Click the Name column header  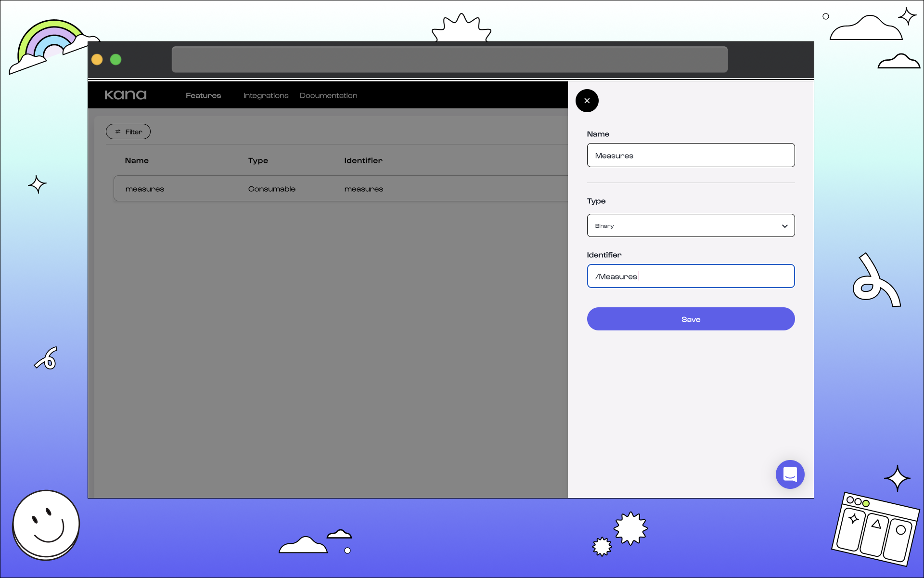pyautogui.click(x=137, y=160)
